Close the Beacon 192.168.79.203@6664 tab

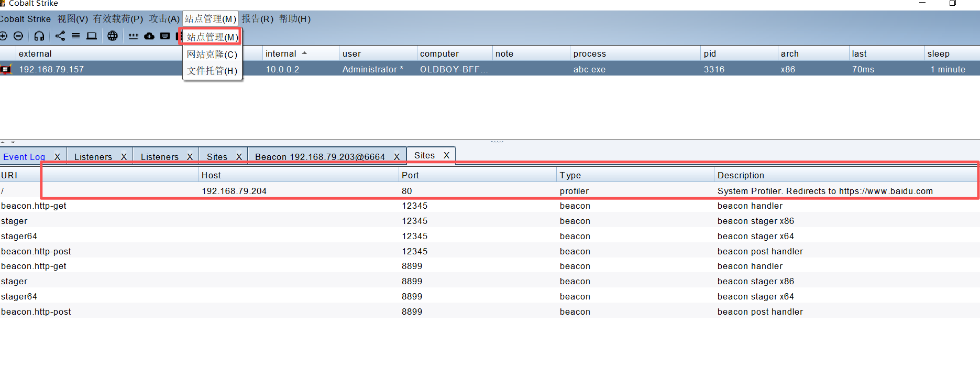click(397, 157)
